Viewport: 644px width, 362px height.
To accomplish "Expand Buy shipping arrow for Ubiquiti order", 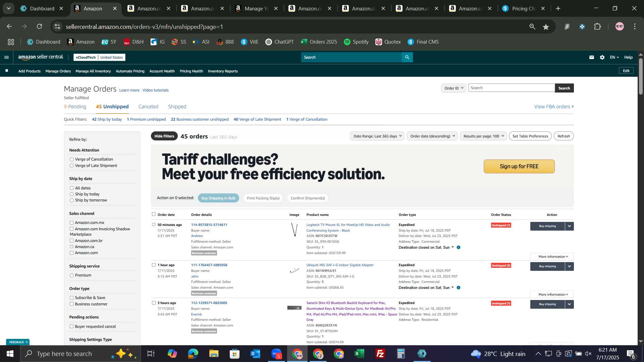I will (x=570, y=266).
